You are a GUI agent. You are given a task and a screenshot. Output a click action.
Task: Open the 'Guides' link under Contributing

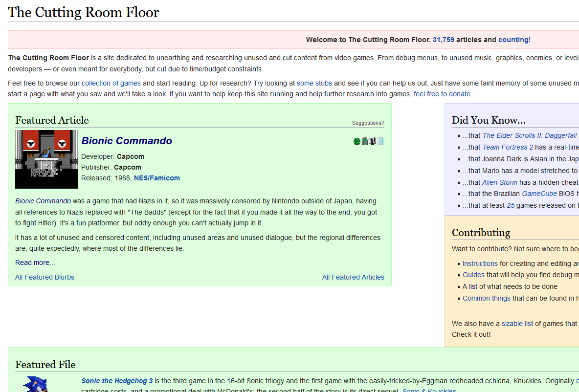pyautogui.click(x=473, y=275)
